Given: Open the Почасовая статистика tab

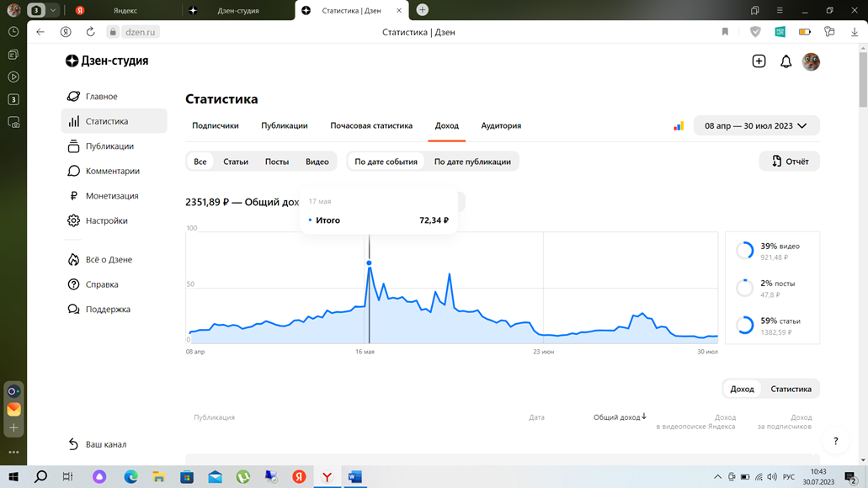Looking at the screenshot, I should [371, 125].
